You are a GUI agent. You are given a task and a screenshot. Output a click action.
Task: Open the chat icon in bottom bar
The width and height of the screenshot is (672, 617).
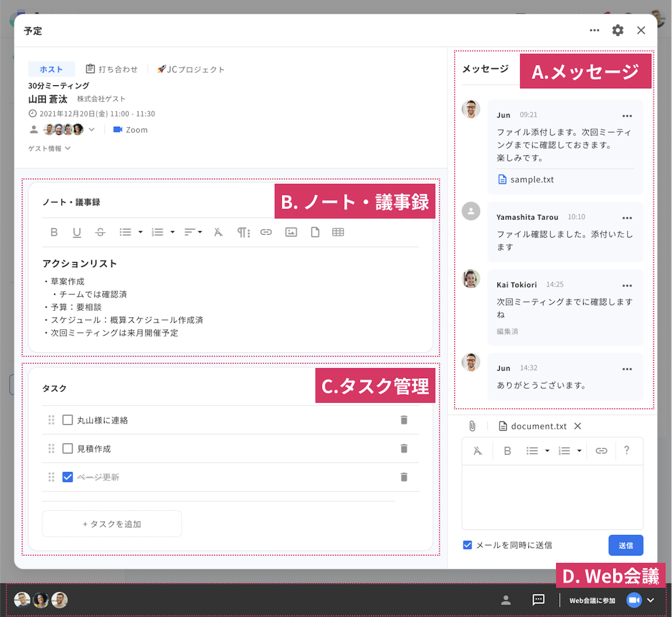pos(538,600)
